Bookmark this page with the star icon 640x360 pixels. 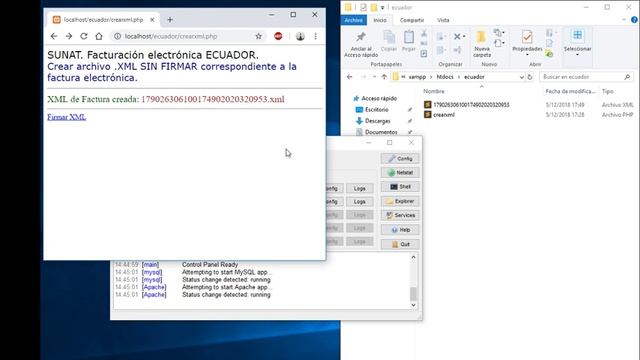tap(258, 36)
